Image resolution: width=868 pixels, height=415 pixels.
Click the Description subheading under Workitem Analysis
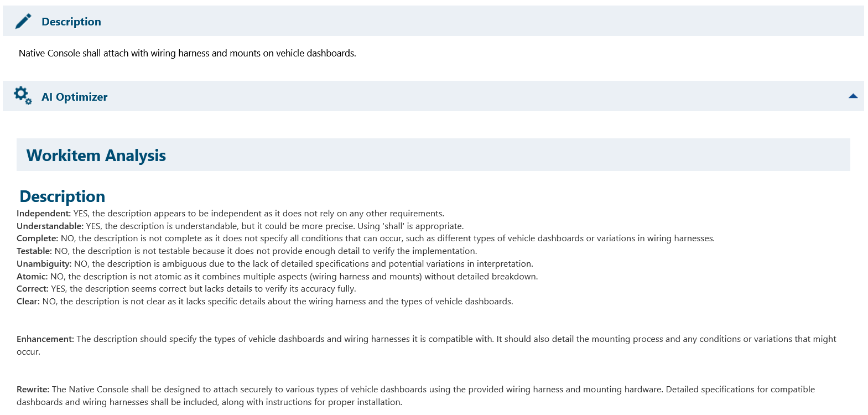click(x=63, y=196)
